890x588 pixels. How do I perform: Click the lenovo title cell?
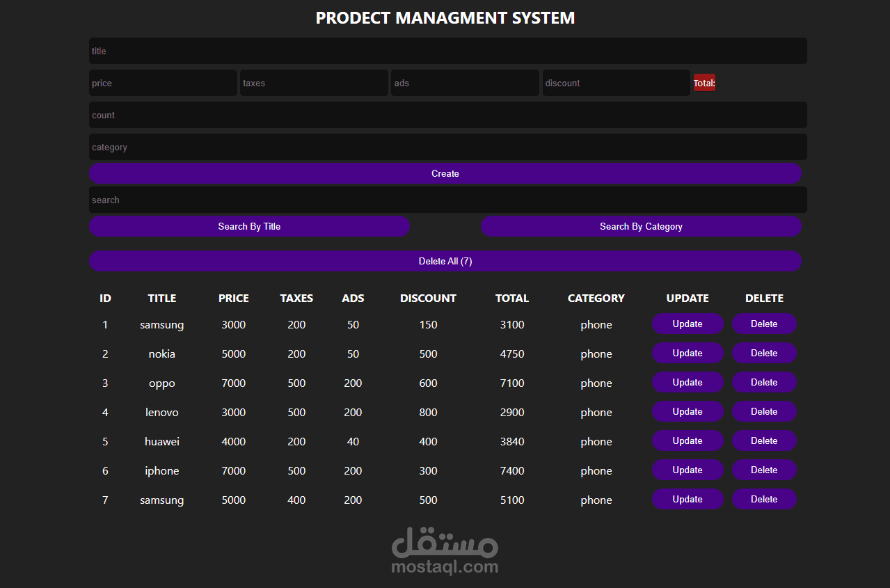pos(162,412)
